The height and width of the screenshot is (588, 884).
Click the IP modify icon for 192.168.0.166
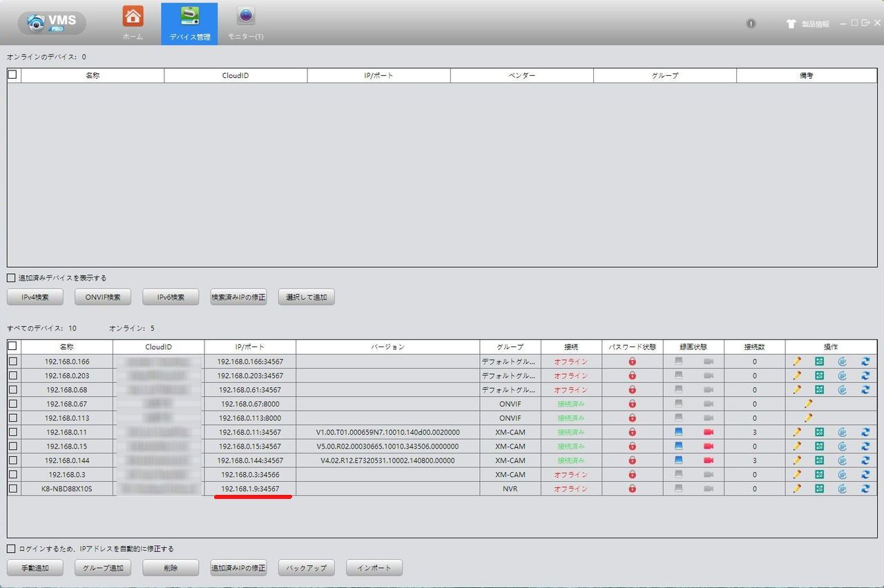click(x=842, y=361)
